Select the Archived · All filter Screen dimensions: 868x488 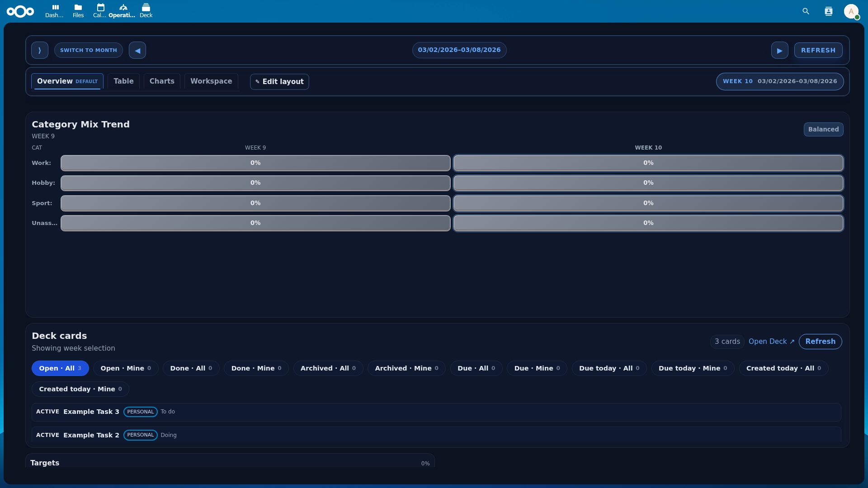pos(328,368)
